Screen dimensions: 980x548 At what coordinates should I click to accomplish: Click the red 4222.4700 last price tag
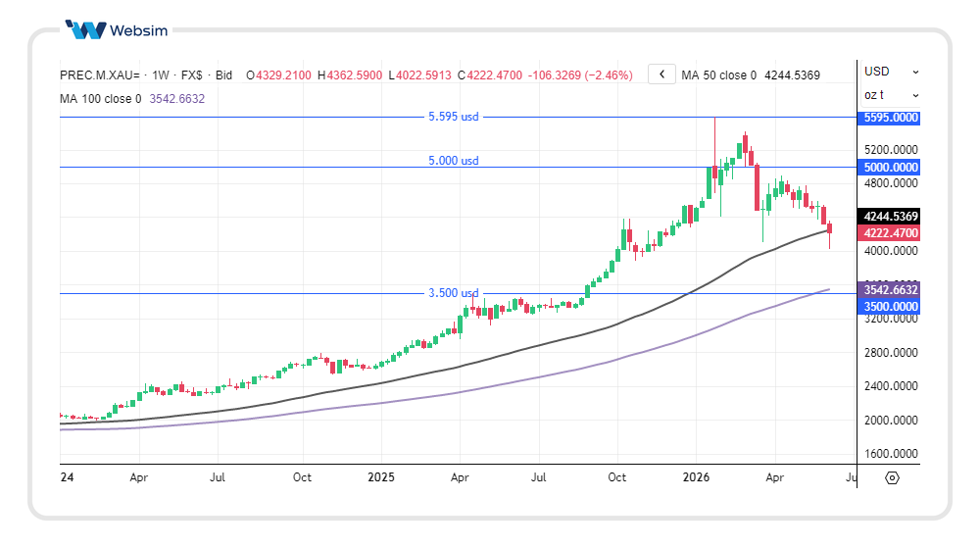891,233
